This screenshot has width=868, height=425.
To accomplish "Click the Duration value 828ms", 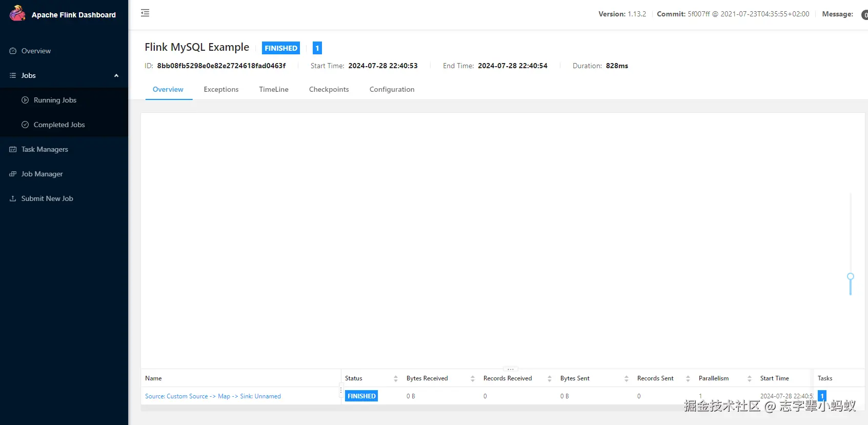I will point(617,66).
